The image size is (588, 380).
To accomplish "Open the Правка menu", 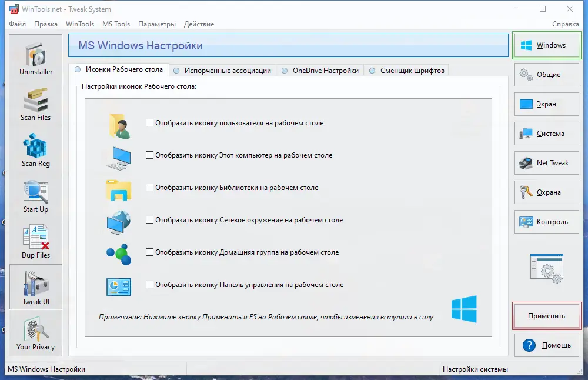I will 46,24.
